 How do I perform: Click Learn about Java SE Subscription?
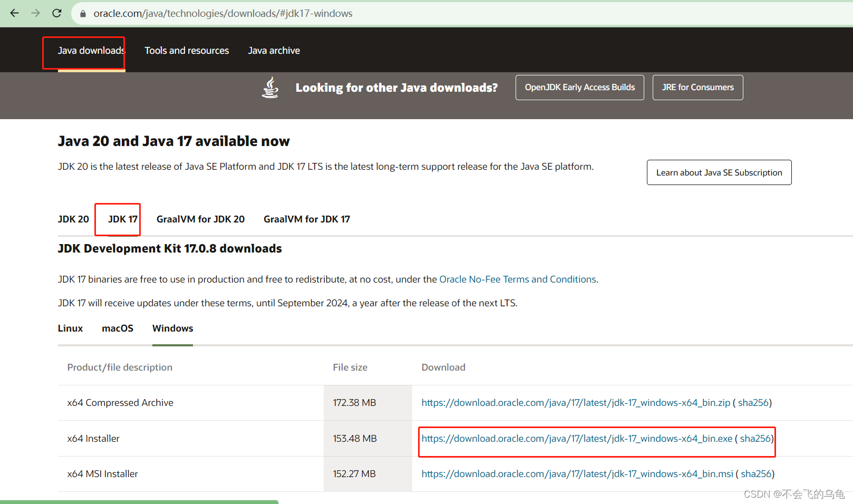click(x=719, y=172)
